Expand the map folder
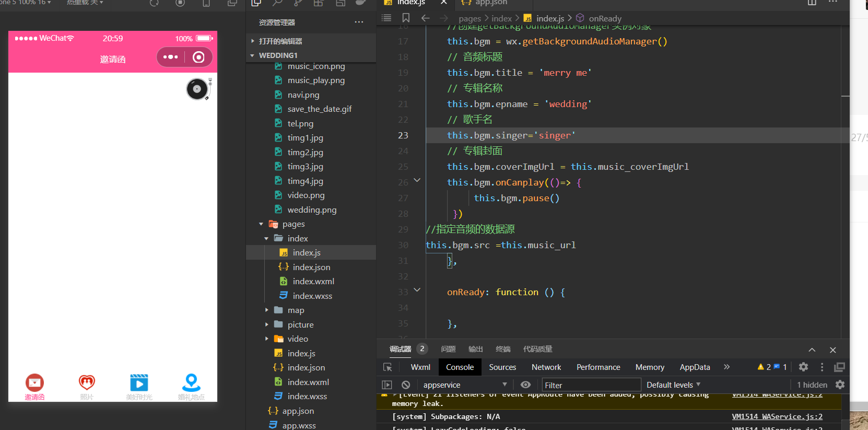Screen dimensions: 868x430 click(296, 310)
